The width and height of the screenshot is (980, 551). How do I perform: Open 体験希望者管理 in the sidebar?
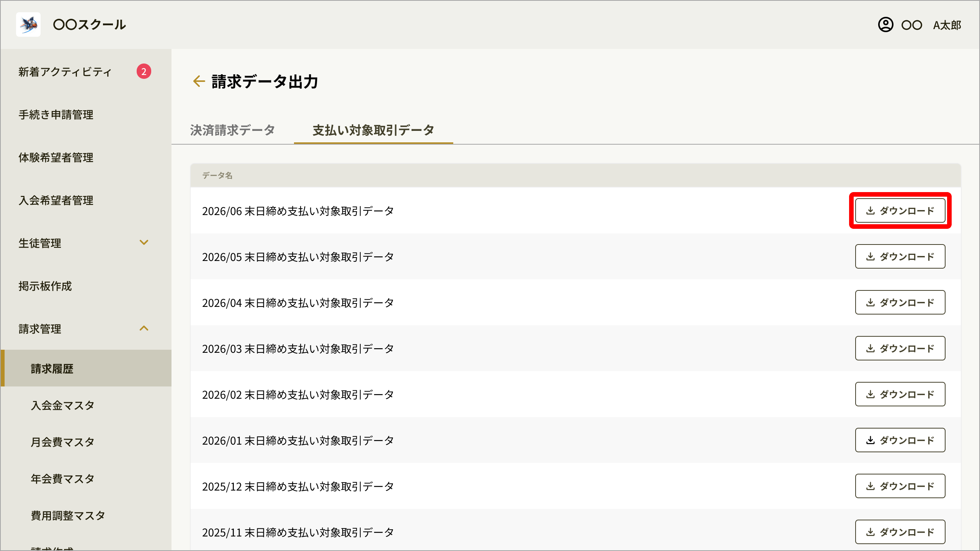(x=56, y=157)
